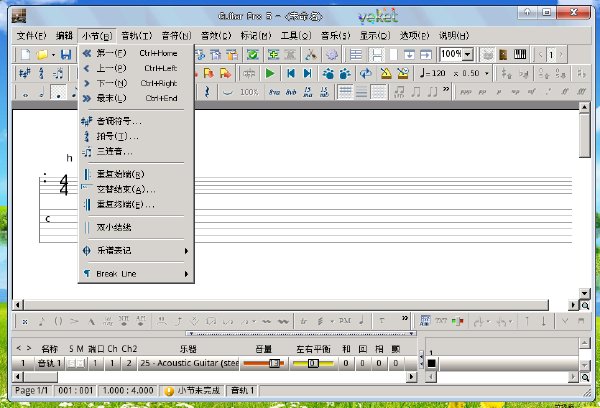Toggle the dotted note button

[x=59, y=92]
